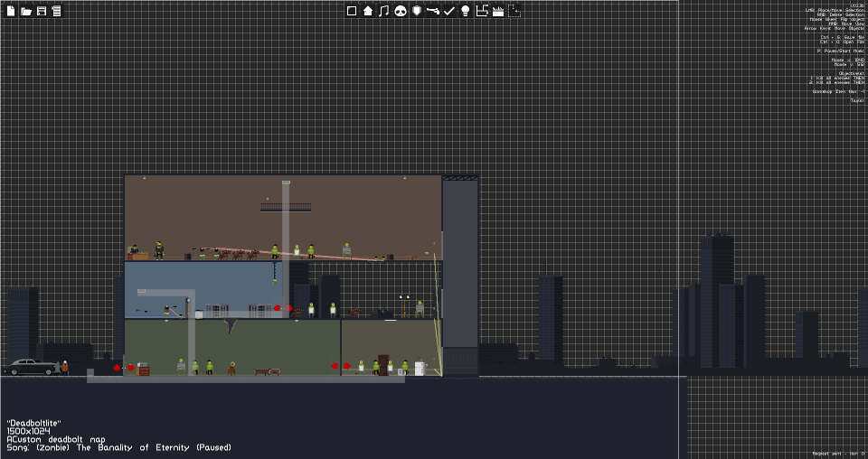Click the "Objectives:" heading text
This screenshot has height=459, width=868.
(852, 73)
